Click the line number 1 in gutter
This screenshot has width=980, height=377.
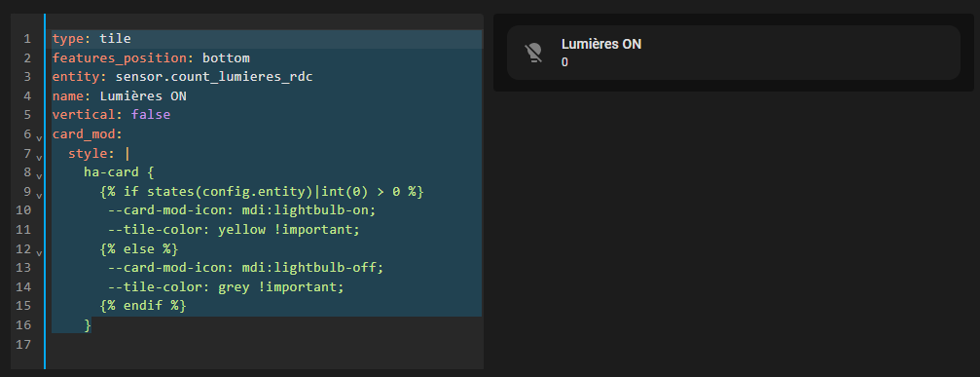tap(27, 39)
